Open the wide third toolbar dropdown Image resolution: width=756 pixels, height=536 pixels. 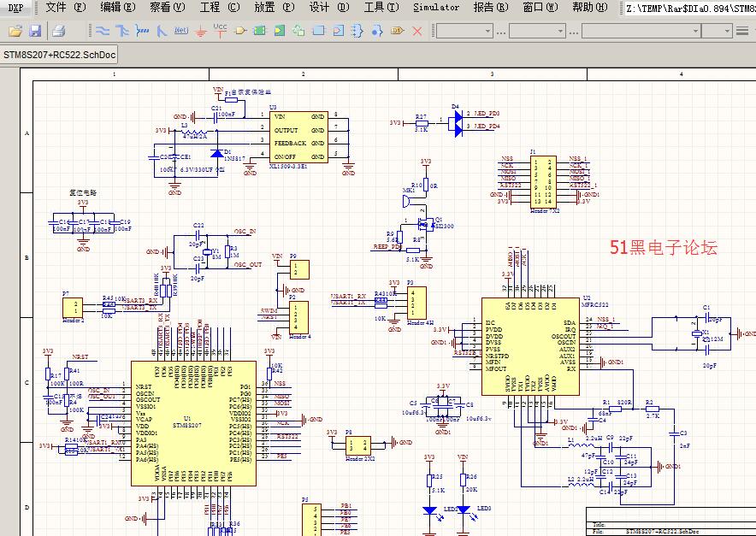point(640,31)
